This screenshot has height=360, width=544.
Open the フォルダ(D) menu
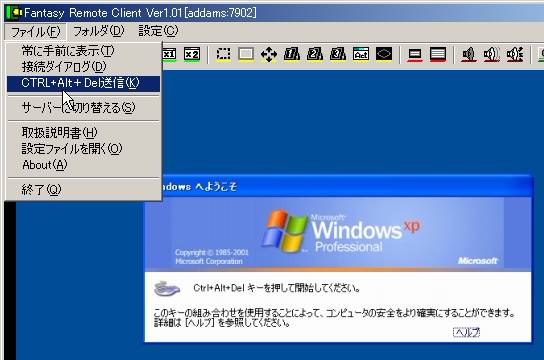pyautogui.click(x=98, y=31)
